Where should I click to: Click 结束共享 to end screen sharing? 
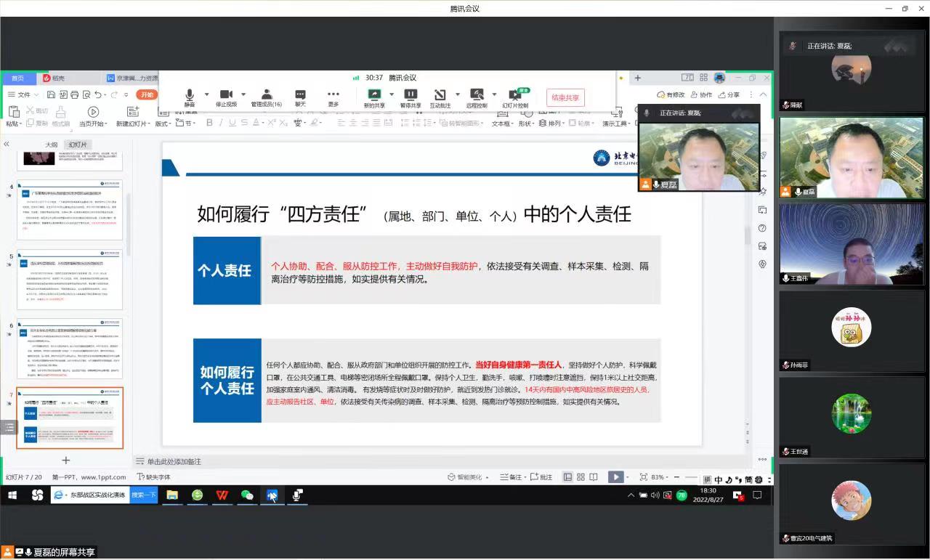coord(566,97)
